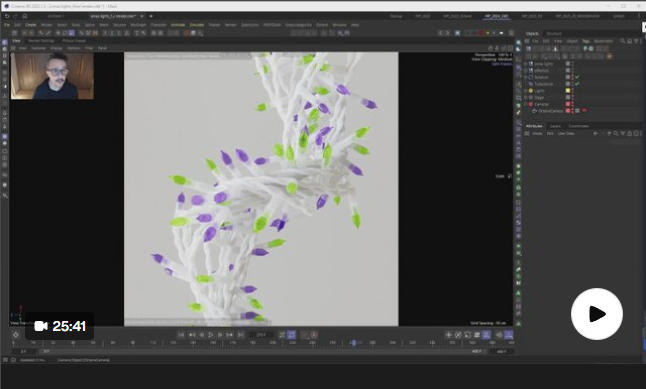Screen dimensions: 646x389
Task: Click the Attribute Manager lock icon
Action: pyautogui.click(x=629, y=134)
